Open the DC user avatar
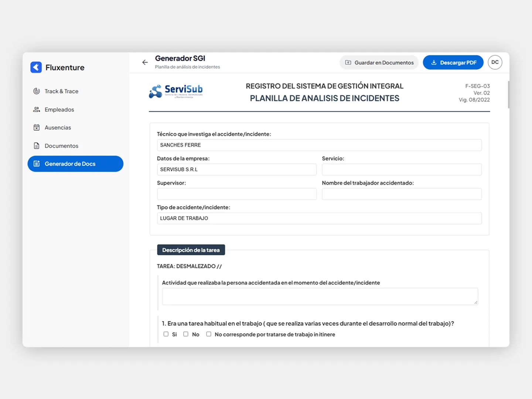The height and width of the screenshot is (399, 532). click(x=495, y=62)
